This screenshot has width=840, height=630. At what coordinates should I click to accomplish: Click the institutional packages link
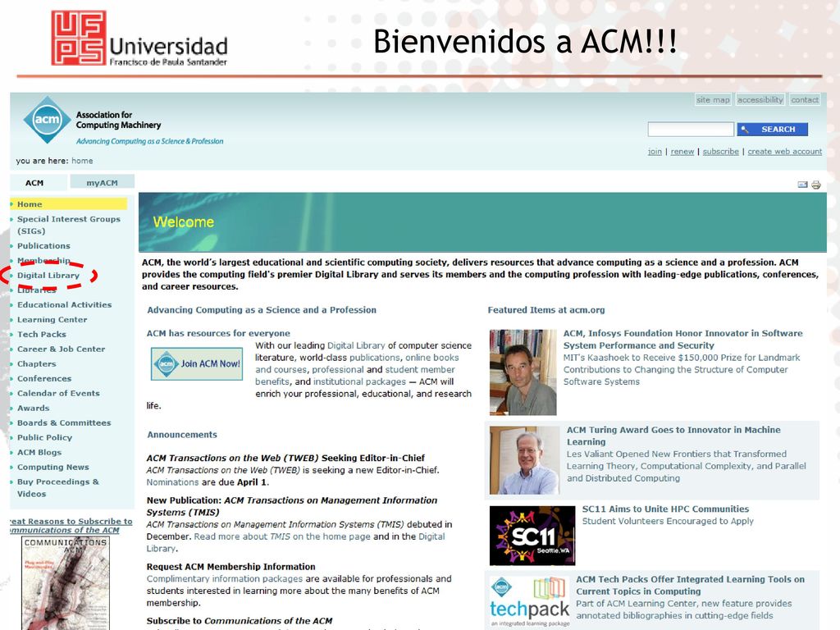[359, 381]
